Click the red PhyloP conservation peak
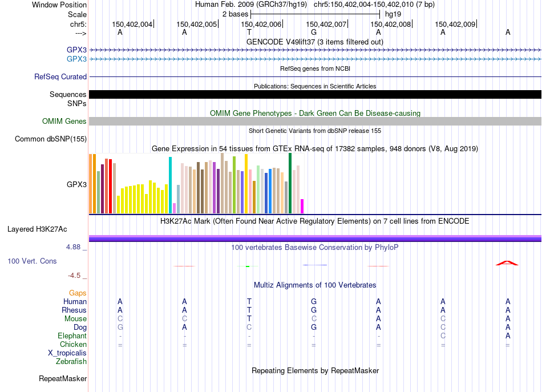This screenshot has height=392, width=542. (x=507, y=263)
